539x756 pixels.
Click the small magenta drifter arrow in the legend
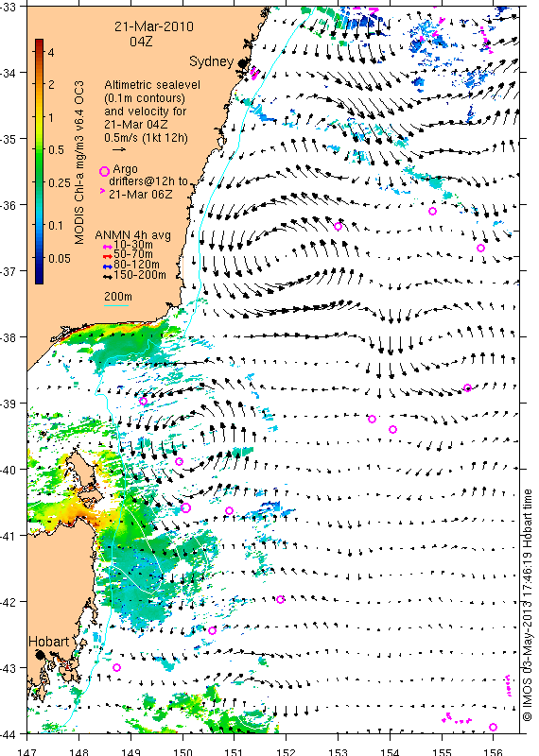coord(102,191)
